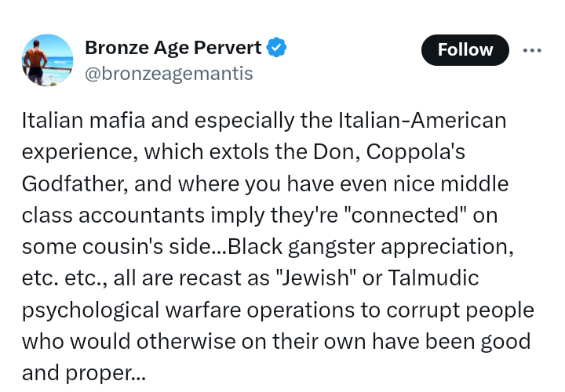
Task: Open the three-dot more options menu
Action: [532, 50]
